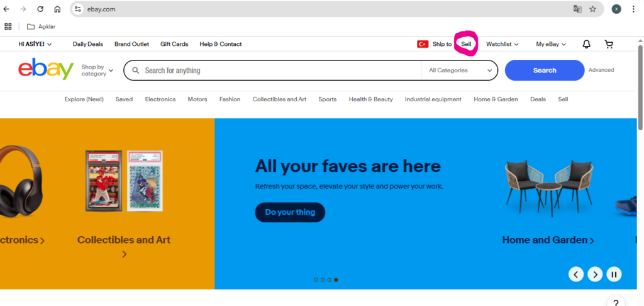Click the trading cards thumbnail
The image size is (644, 306).
pos(124,181)
